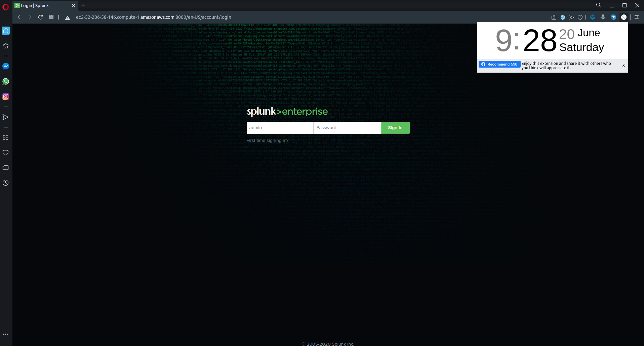Click the Saturday date text
The width and height of the screenshot is (644, 346).
click(581, 47)
